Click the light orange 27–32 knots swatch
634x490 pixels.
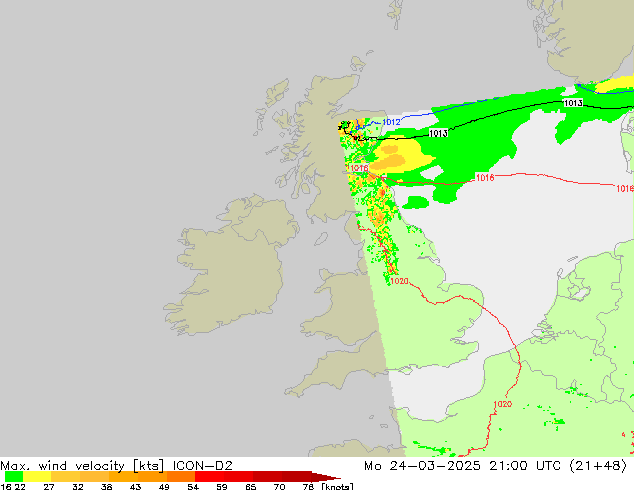click(66, 476)
